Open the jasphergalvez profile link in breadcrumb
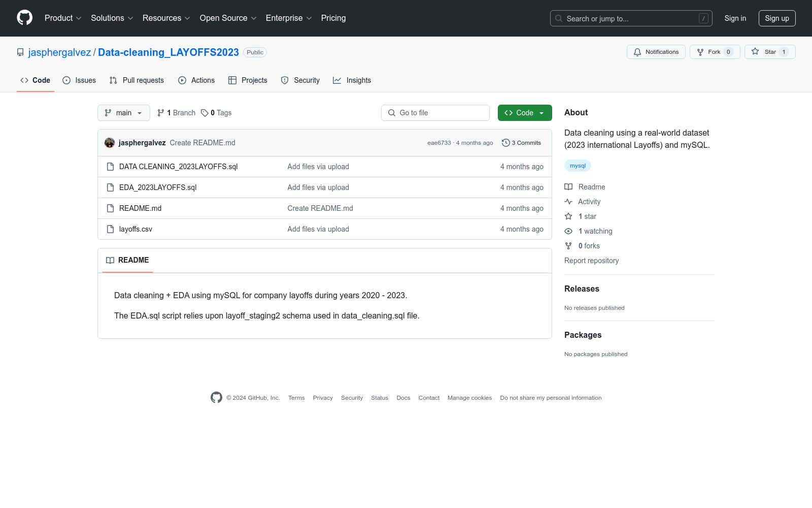The height and width of the screenshot is (508, 812). tap(59, 52)
